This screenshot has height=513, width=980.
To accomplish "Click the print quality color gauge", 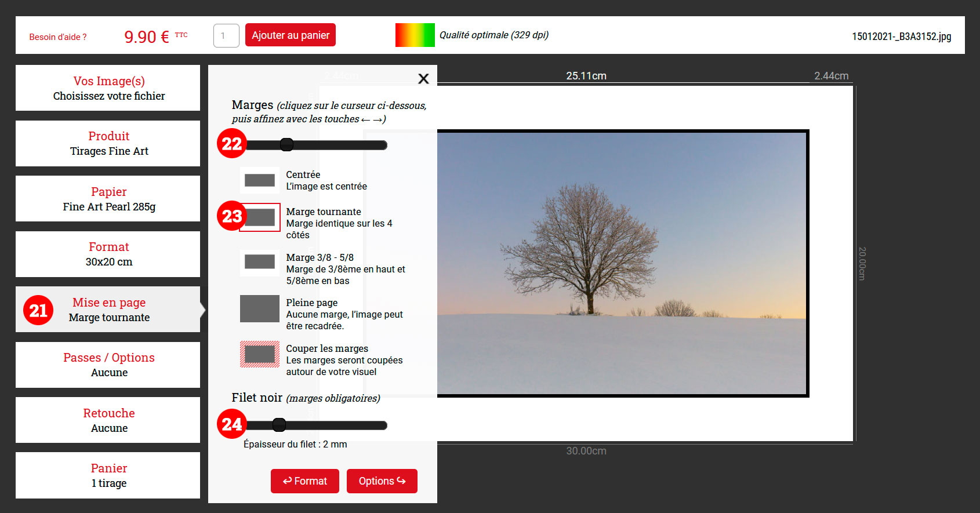I will coord(415,35).
